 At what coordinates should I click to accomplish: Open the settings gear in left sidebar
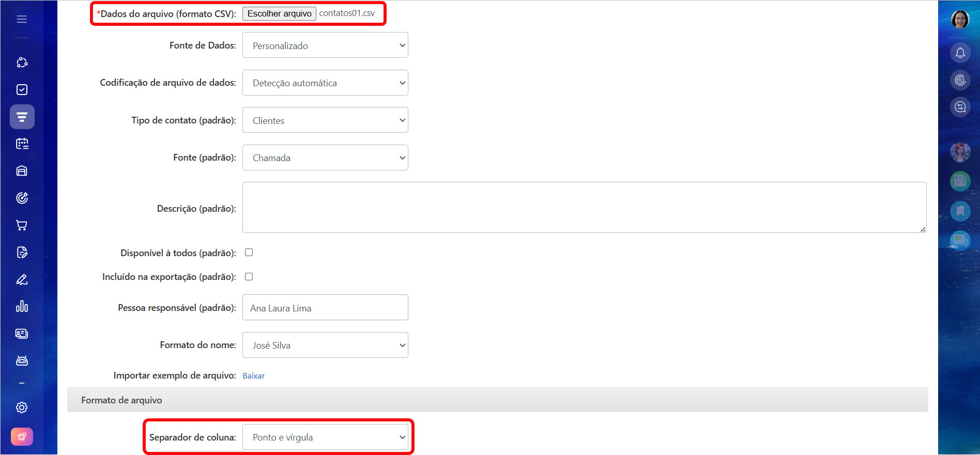point(22,407)
